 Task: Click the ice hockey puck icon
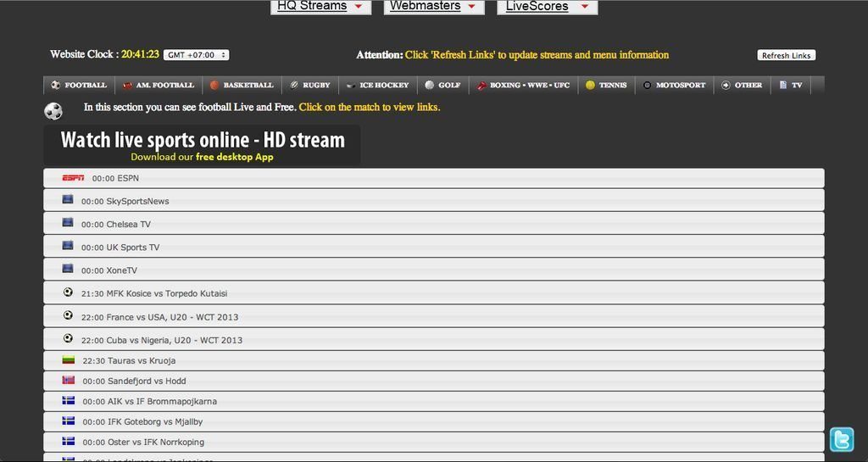tap(351, 86)
